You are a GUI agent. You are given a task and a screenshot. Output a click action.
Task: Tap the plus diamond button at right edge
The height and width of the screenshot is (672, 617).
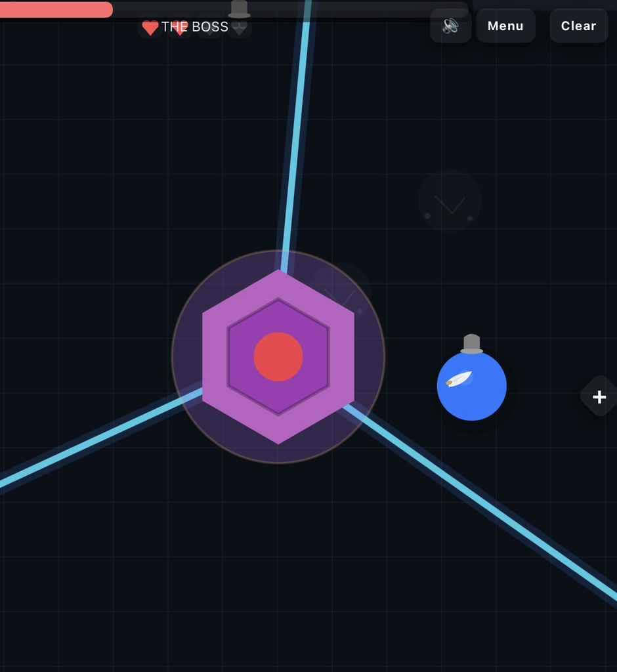tap(599, 396)
